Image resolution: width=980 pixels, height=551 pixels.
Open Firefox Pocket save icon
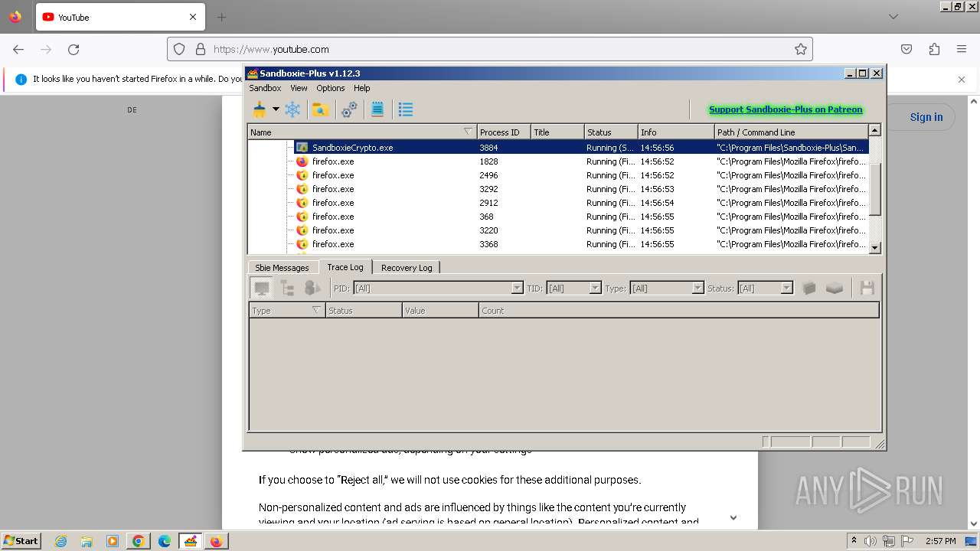click(x=906, y=49)
